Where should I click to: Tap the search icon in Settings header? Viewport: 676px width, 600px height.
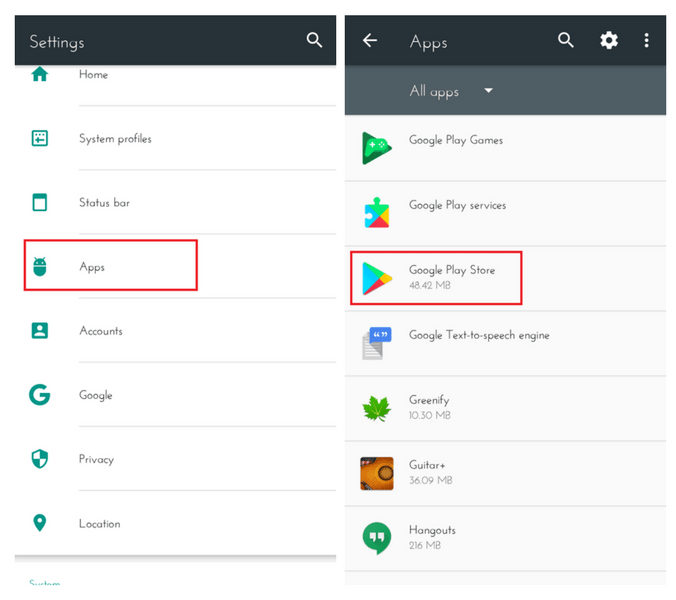pyautogui.click(x=314, y=40)
